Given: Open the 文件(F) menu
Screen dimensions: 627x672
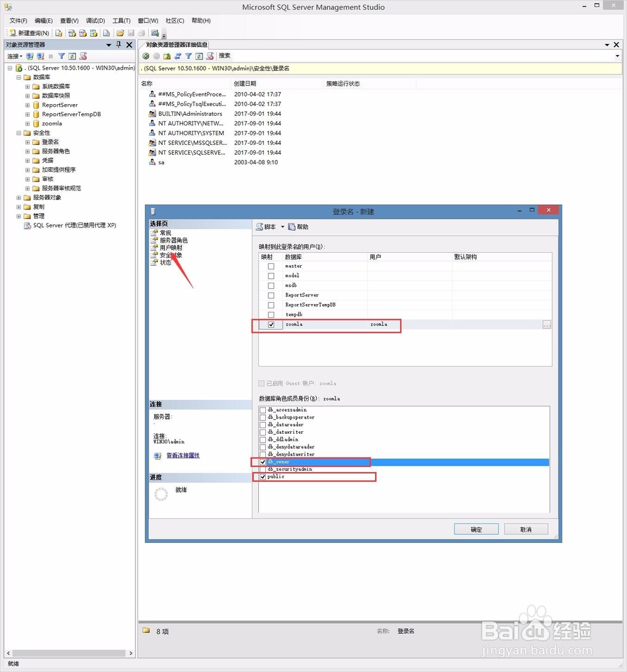Looking at the screenshot, I should click(x=18, y=21).
